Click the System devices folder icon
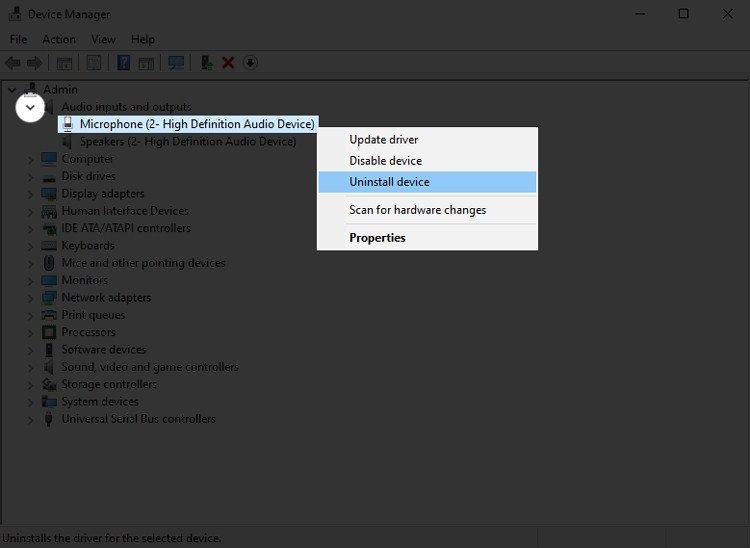 click(x=49, y=402)
